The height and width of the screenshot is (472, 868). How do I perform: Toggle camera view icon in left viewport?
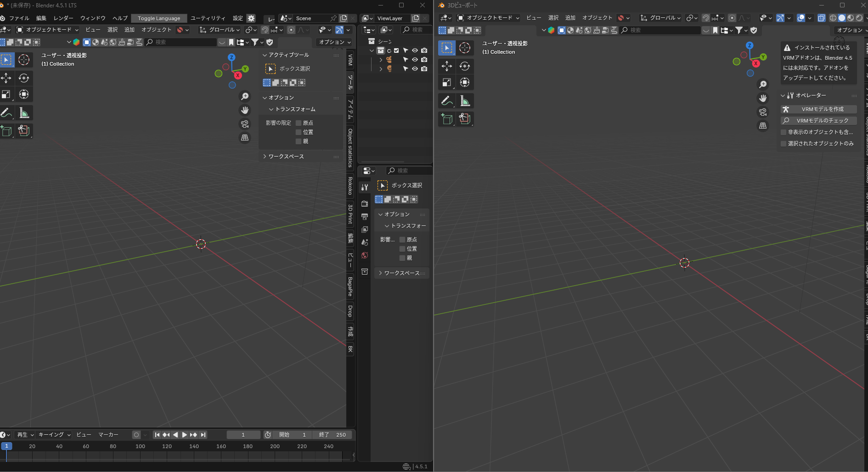(245, 124)
